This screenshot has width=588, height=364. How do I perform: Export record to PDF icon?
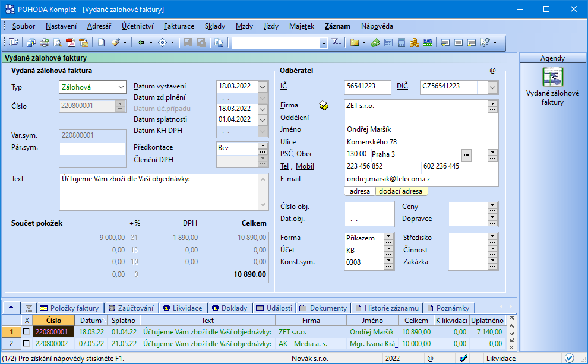click(x=71, y=42)
